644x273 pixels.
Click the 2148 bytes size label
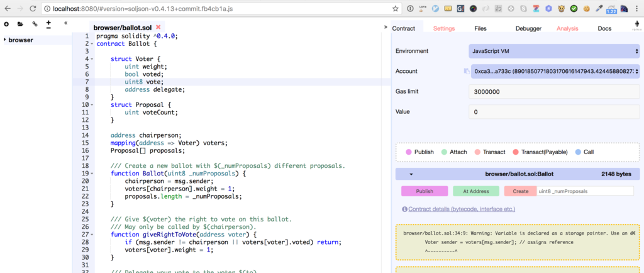[x=616, y=174]
